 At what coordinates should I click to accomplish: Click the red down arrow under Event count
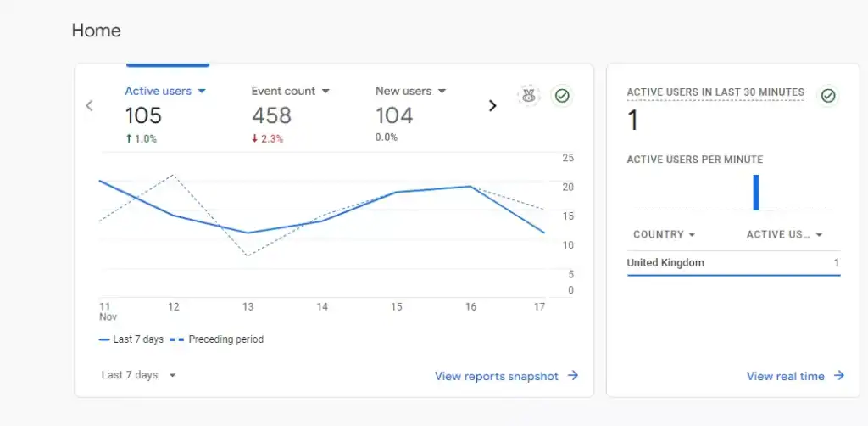coord(254,138)
